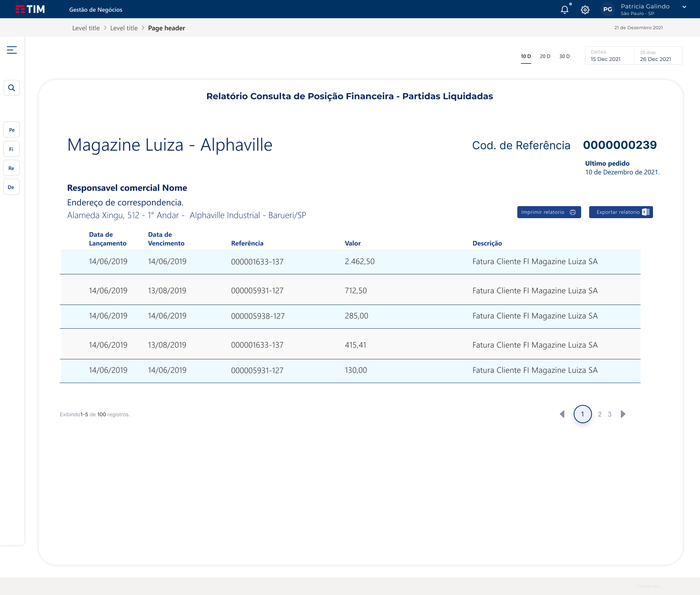
Task: Go to next page arrow
Action: pos(623,414)
